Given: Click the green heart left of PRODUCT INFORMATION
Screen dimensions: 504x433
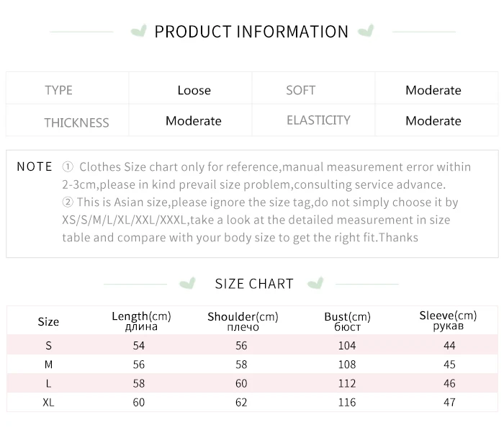Looking at the screenshot, I should pyautogui.click(x=139, y=31).
